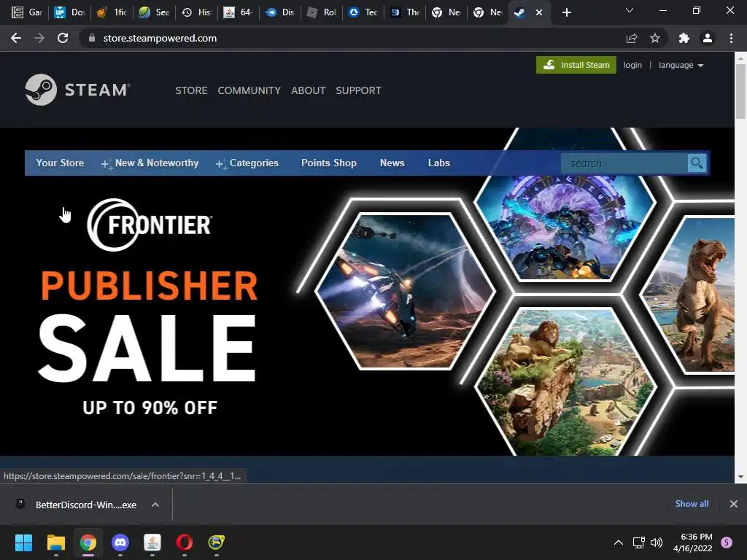Open the ABOUT page
The width and height of the screenshot is (747, 560).
click(x=309, y=90)
